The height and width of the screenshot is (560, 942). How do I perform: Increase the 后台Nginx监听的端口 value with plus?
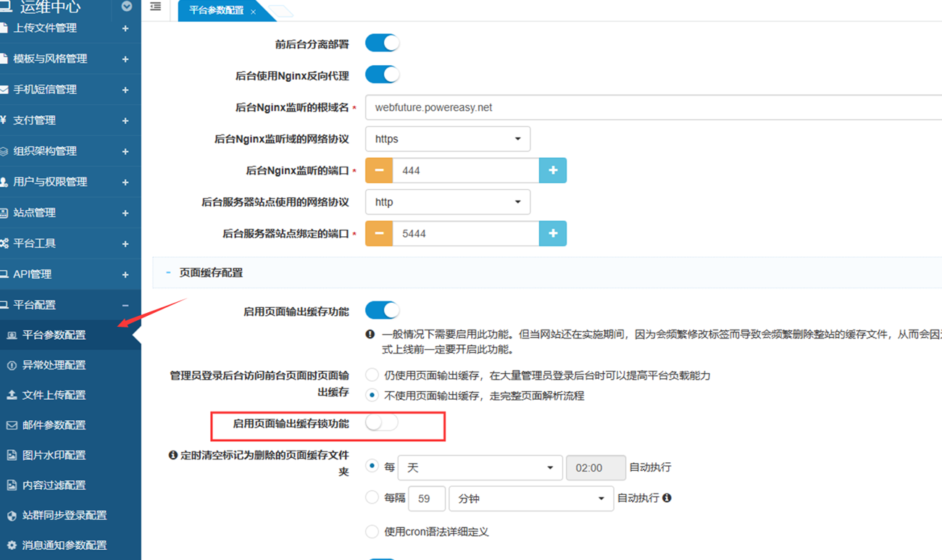553,170
